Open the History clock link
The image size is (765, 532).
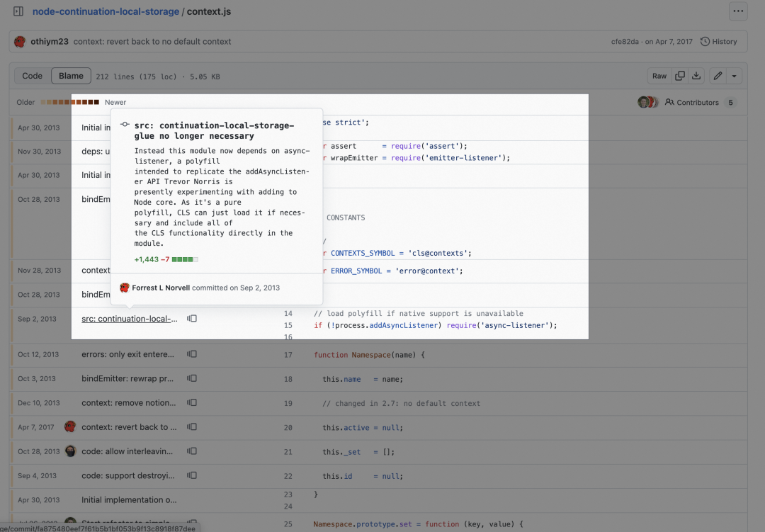click(x=719, y=42)
